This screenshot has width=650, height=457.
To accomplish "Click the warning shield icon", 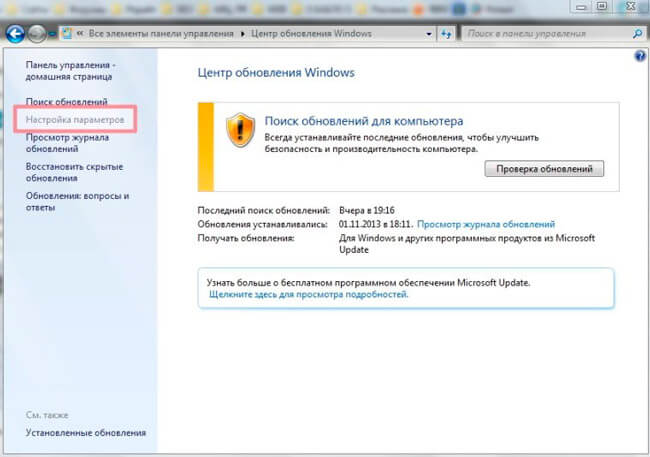I will (x=240, y=129).
